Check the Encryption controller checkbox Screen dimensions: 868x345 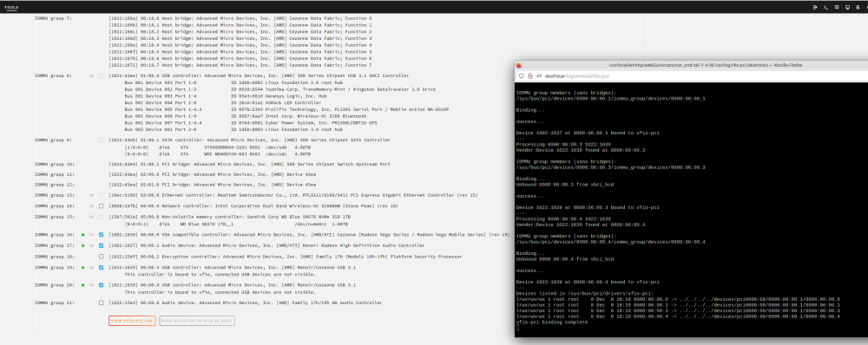click(x=102, y=257)
